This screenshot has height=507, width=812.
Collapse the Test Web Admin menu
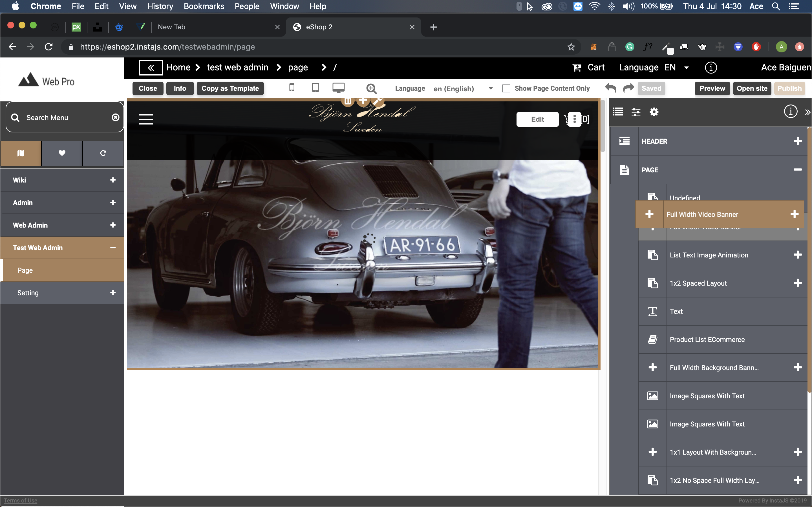pyautogui.click(x=113, y=248)
